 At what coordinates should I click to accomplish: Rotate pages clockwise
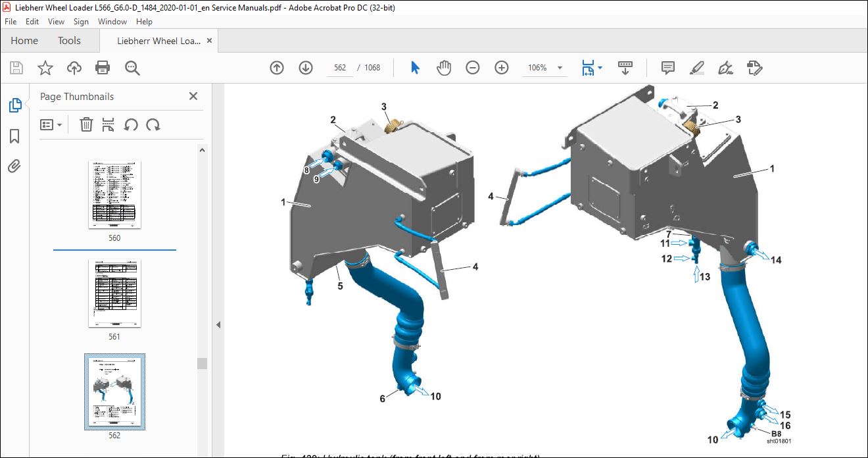pyautogui.click(x=153, y=124)
